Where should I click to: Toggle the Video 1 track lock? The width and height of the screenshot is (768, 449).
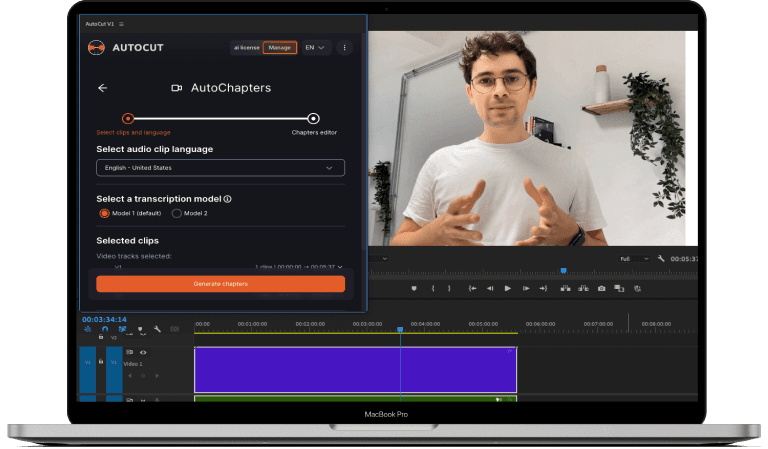101,362
